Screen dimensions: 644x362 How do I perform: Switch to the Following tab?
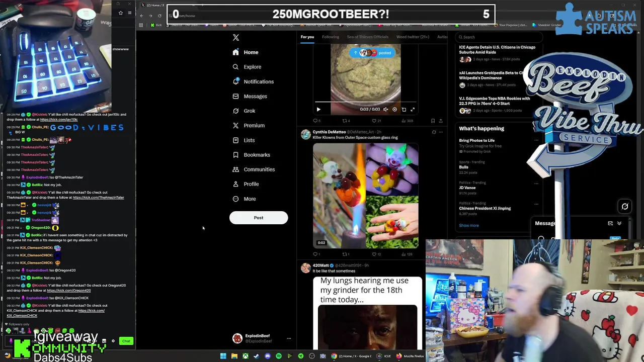pos(331,37)
